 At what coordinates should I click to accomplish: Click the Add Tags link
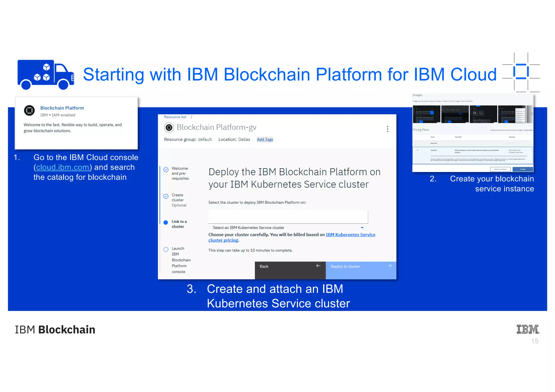click(265, 139)
